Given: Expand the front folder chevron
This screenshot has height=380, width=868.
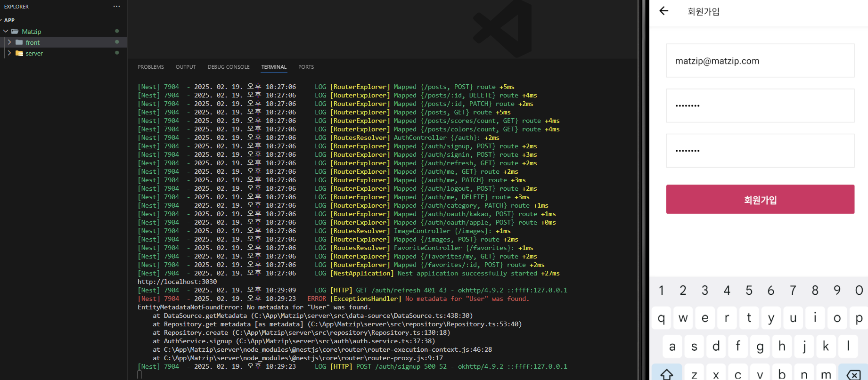Looking at the screenshot, I should tap(9, 42).
